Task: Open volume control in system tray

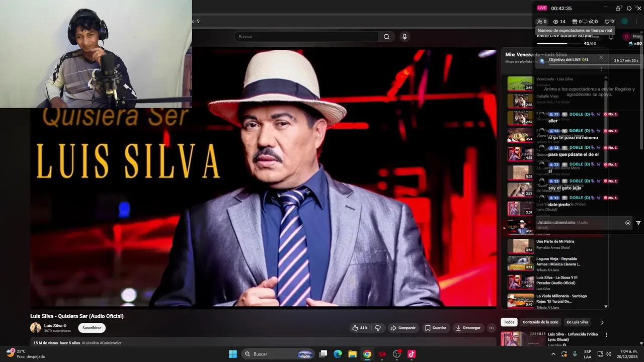Action: [608, 354]
